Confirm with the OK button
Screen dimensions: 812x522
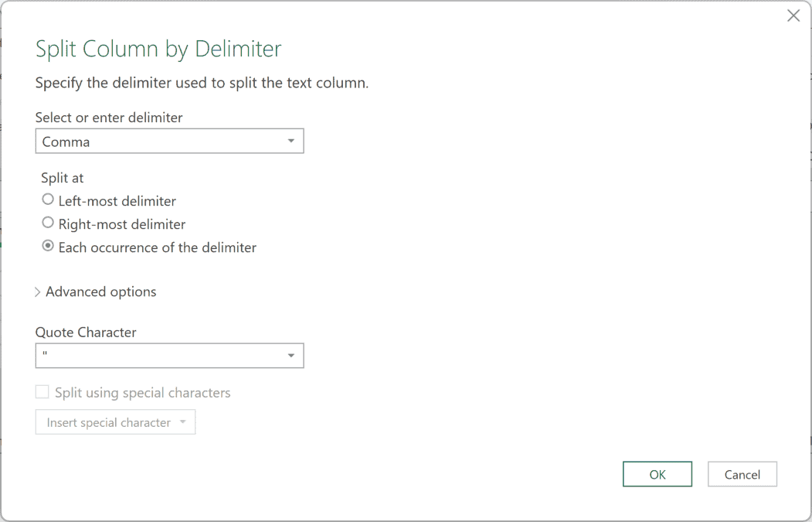(657, 474)
